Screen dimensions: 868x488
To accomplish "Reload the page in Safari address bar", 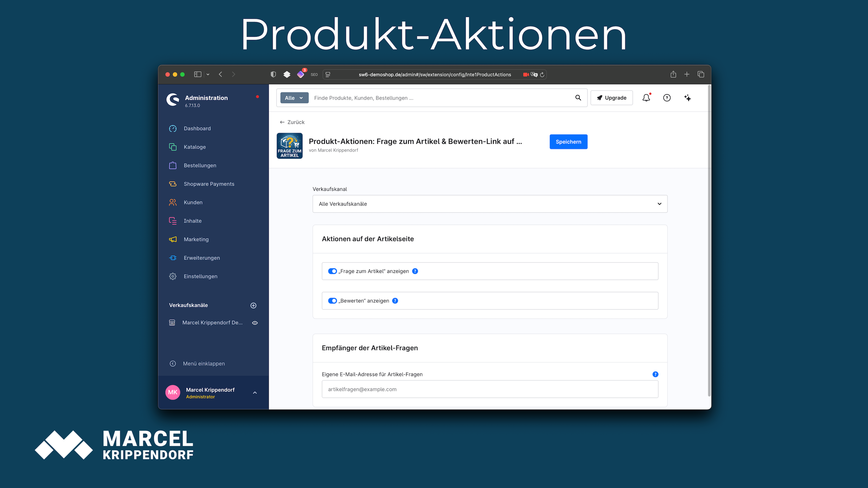I will pos(542,75).
